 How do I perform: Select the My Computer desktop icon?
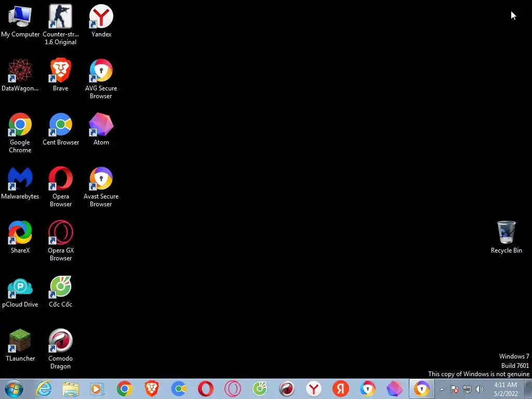(x=20, y=21)
